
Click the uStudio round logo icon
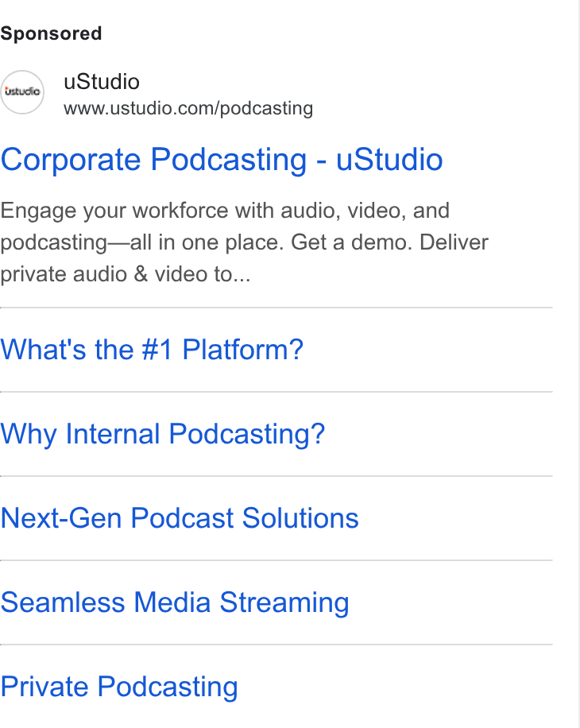[x=21, y=92]
